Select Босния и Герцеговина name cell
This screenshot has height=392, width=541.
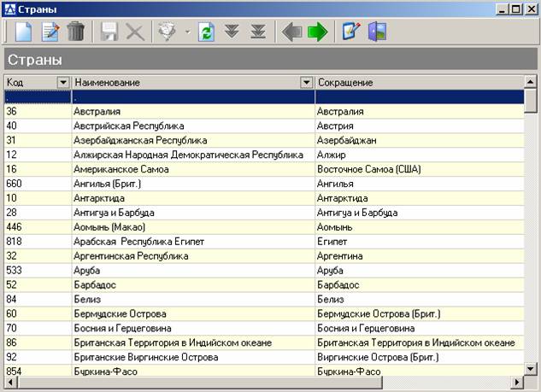pos(193,328)
